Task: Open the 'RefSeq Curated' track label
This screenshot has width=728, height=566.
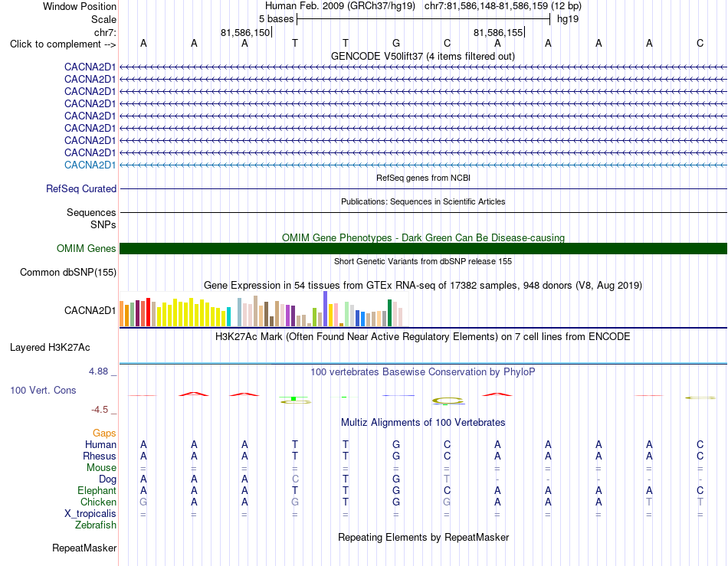Action: point(80,189)
